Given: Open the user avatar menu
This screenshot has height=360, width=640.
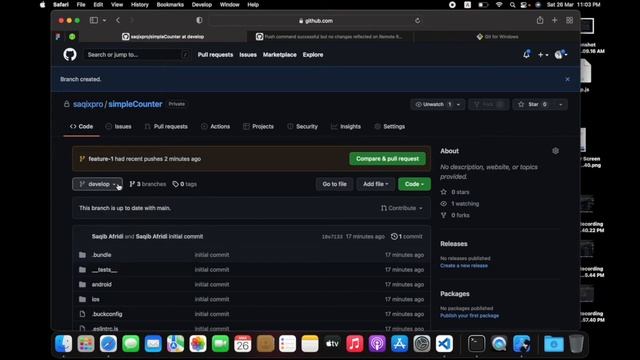Looking at the screenshot, I should tap(561, 55).
